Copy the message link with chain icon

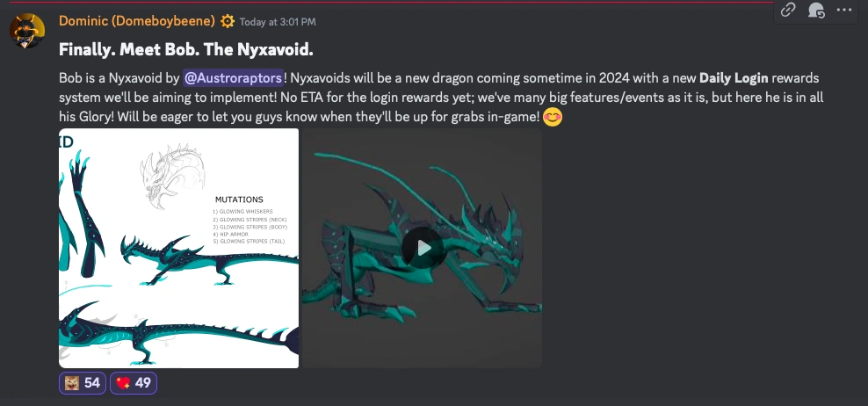(x=788, y=10)
